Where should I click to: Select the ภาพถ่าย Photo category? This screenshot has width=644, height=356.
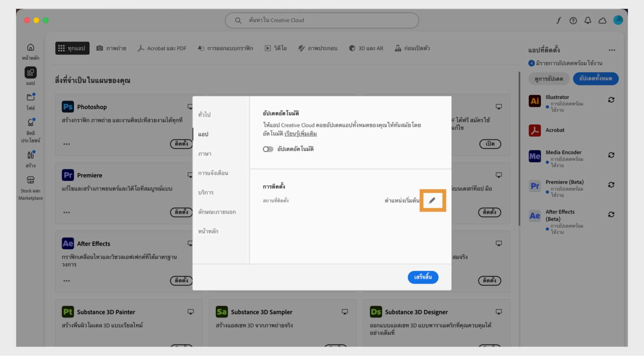coord(111,48)
